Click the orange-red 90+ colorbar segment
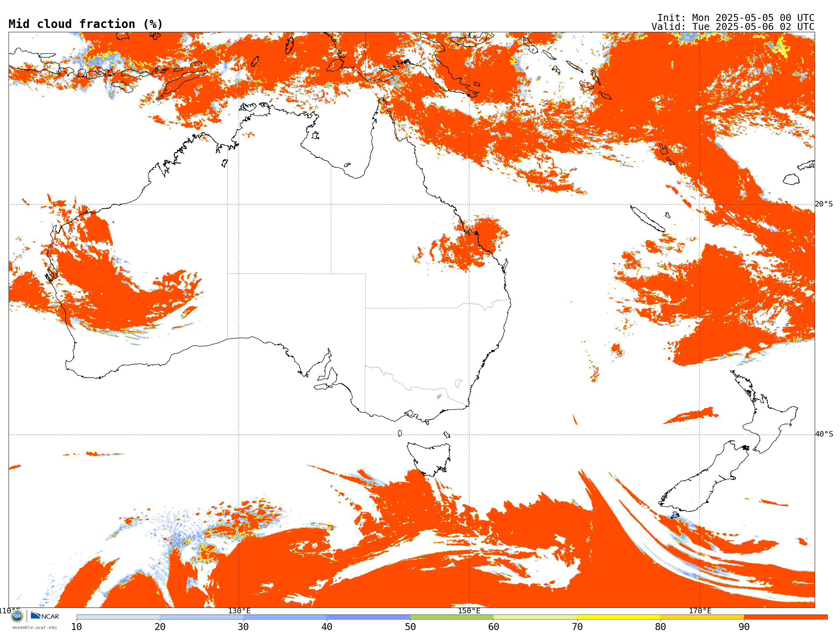840x632 pixels. coord(786,617)
